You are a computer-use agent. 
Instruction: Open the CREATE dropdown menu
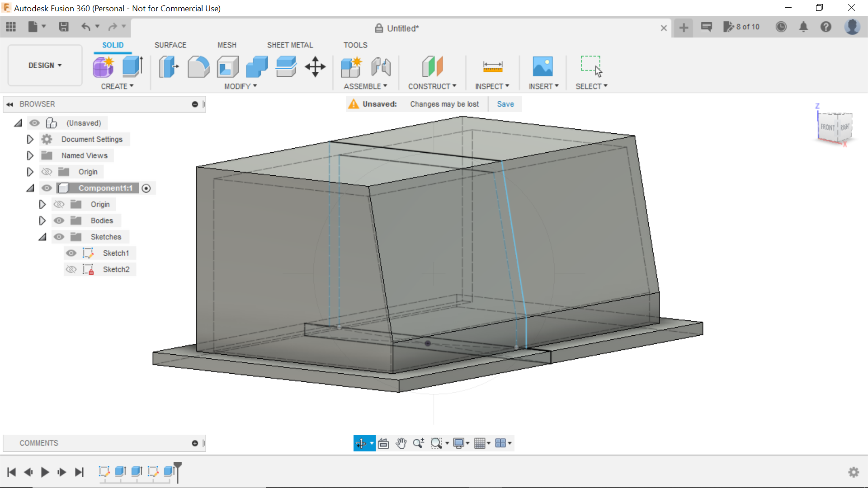tap(118, 86)
